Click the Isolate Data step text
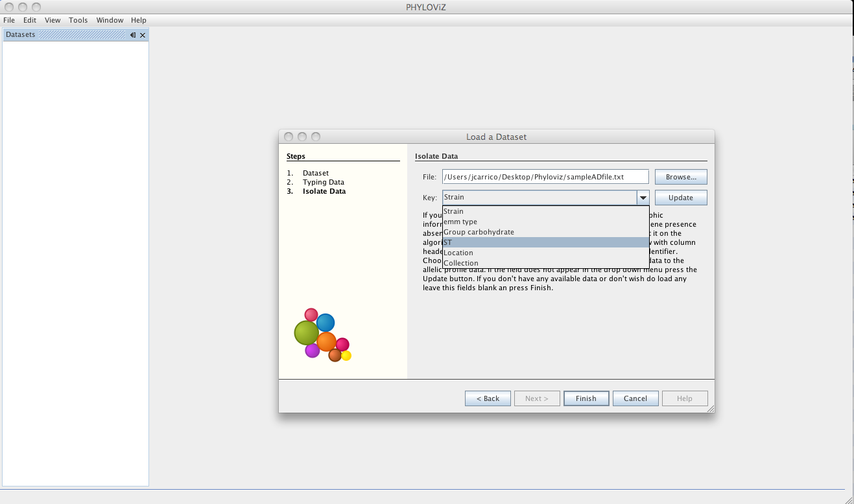Screen dimensions: 854x504 324,191
